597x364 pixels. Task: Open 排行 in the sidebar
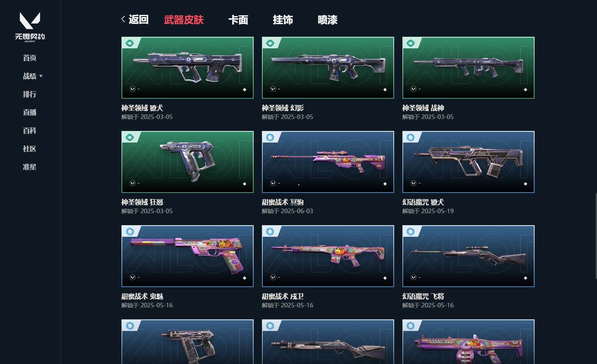[x=30, y=94]
